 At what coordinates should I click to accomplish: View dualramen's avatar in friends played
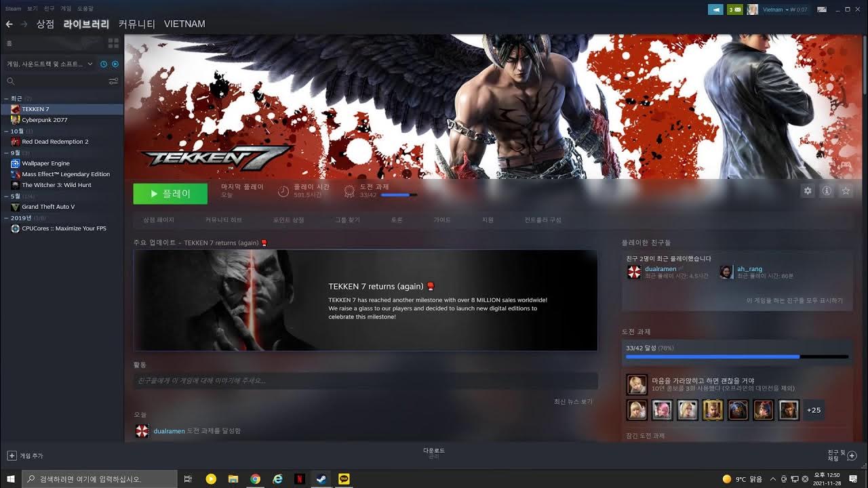click(634, 272)
